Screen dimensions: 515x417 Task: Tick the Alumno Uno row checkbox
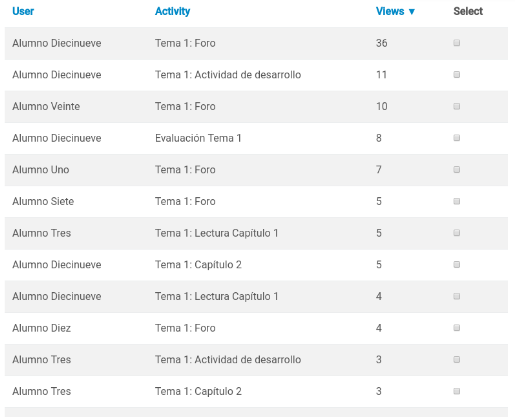(457, 169)
